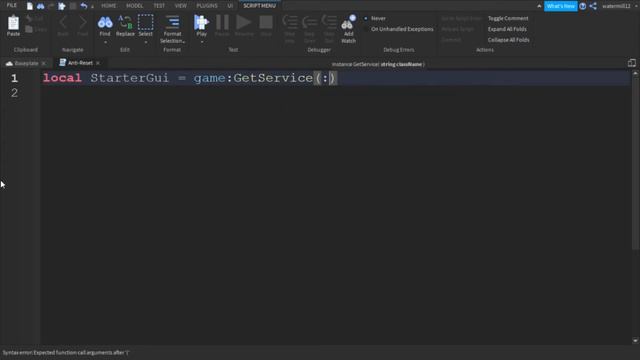Close the Anti-Reset script tab
The height and width of the screenshot is (360, 640).
tap(98, 63)
